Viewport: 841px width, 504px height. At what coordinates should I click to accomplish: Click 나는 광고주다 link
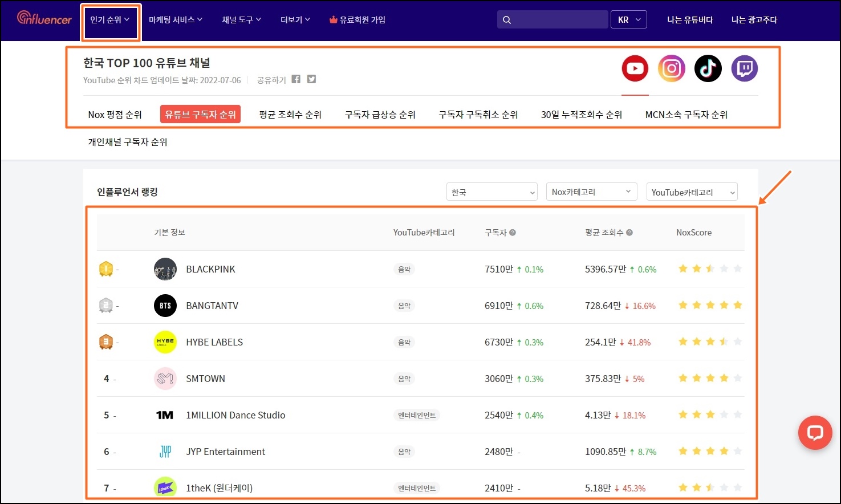(754, 20)
